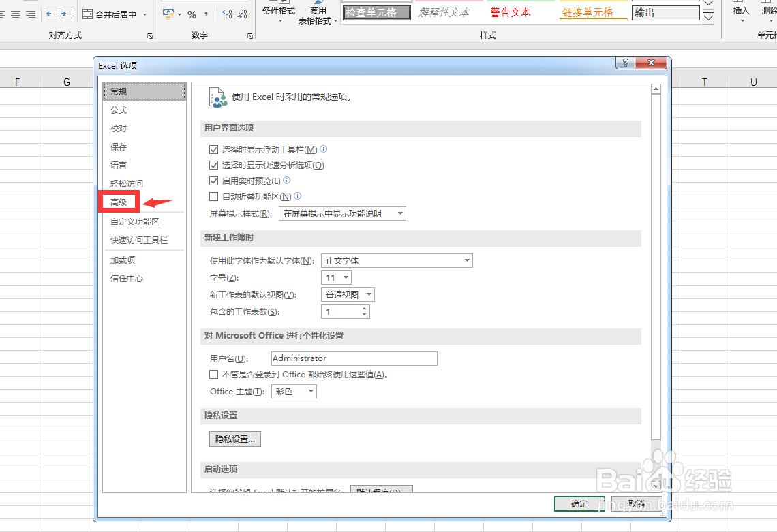Open the 字号 font size dropdown
Screen dimensions: 777x532
click(337, 278)
